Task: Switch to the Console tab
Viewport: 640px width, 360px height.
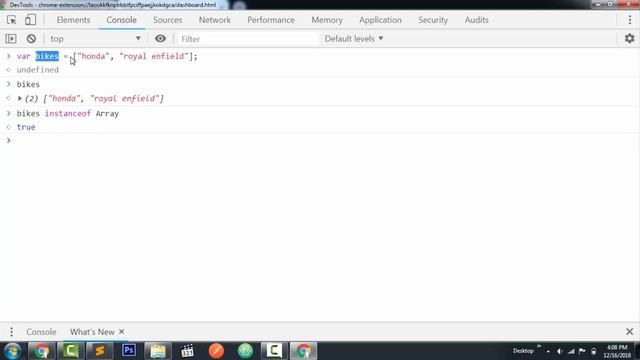Action: coord(122,20)
